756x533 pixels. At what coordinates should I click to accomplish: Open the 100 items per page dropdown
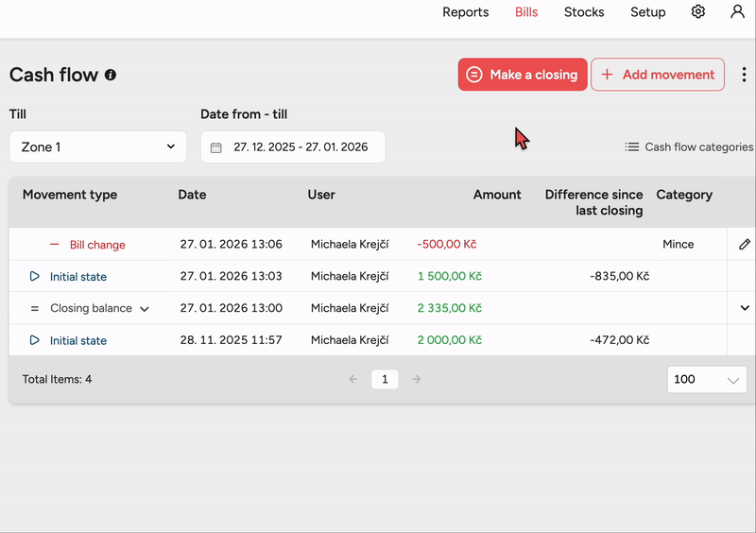(x=706, y=379)
